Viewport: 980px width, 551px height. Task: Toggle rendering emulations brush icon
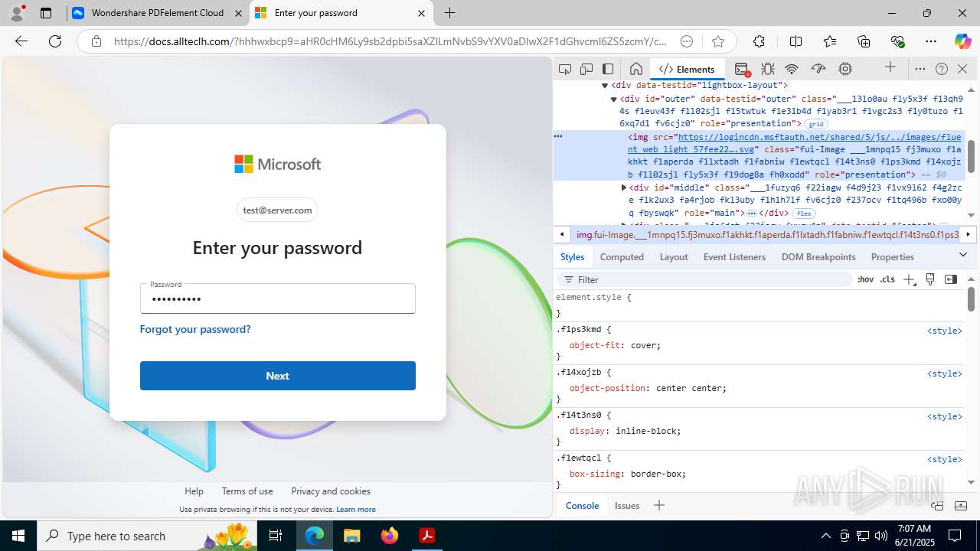pyautogui.click(x=930, y=279)
